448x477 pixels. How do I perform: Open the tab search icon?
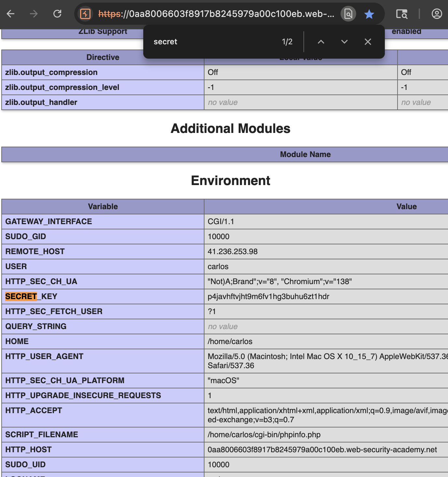(402, 14)
